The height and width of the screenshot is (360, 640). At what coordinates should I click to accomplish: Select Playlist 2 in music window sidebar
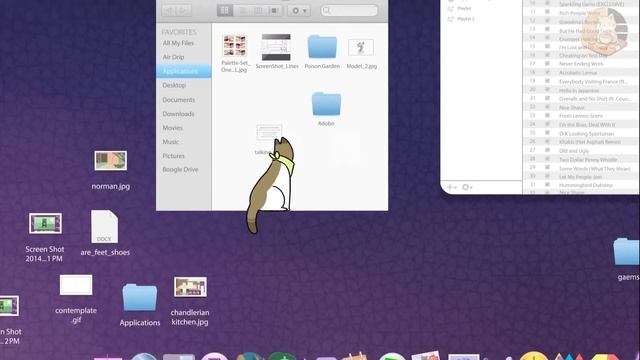tap(466, 19)
